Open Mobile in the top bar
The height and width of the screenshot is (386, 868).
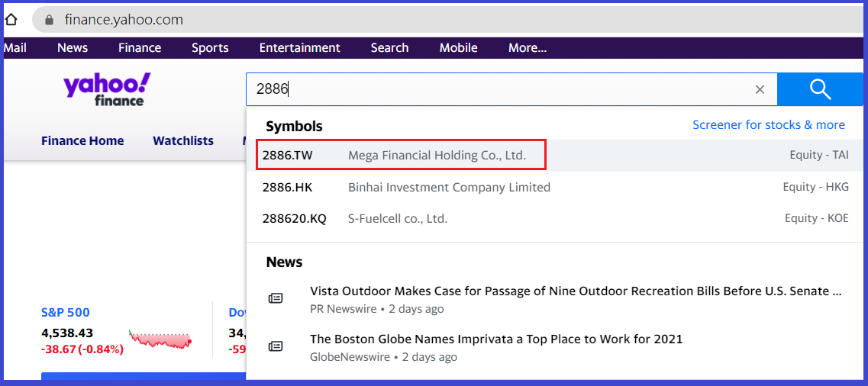tap(458, 48)
